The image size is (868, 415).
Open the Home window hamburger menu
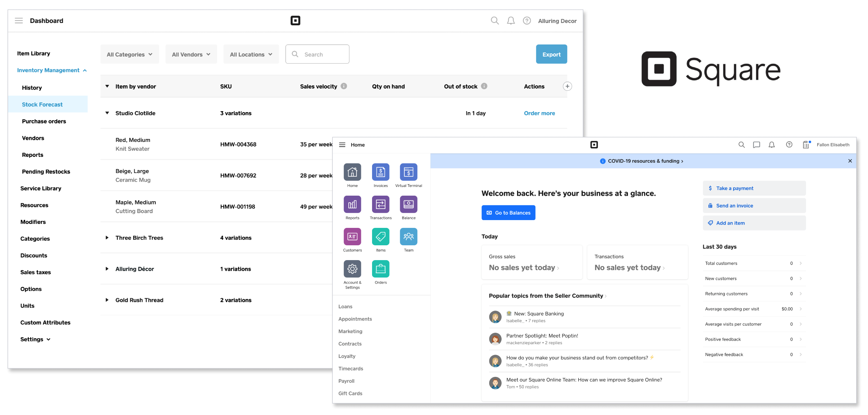342,145
